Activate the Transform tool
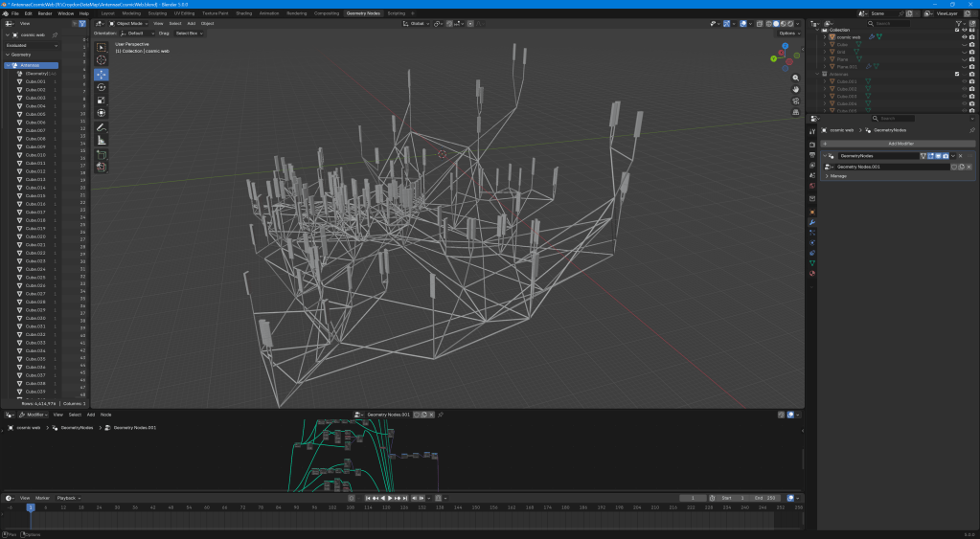980x539 pixels. [x=102, y=112]
